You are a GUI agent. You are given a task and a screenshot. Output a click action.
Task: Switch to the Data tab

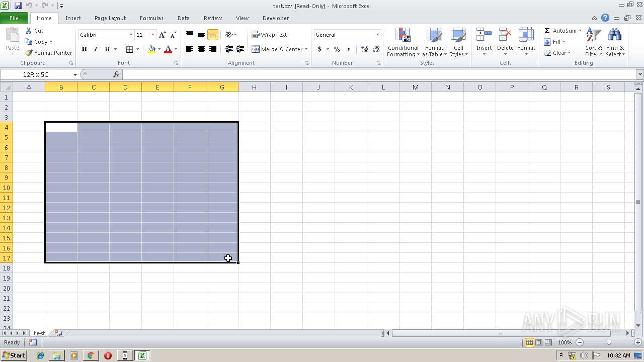click(x=184, y=18)
